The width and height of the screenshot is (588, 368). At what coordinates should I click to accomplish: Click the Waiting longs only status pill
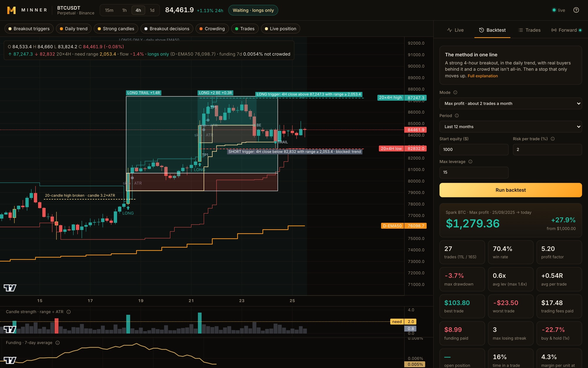[253, 10]
